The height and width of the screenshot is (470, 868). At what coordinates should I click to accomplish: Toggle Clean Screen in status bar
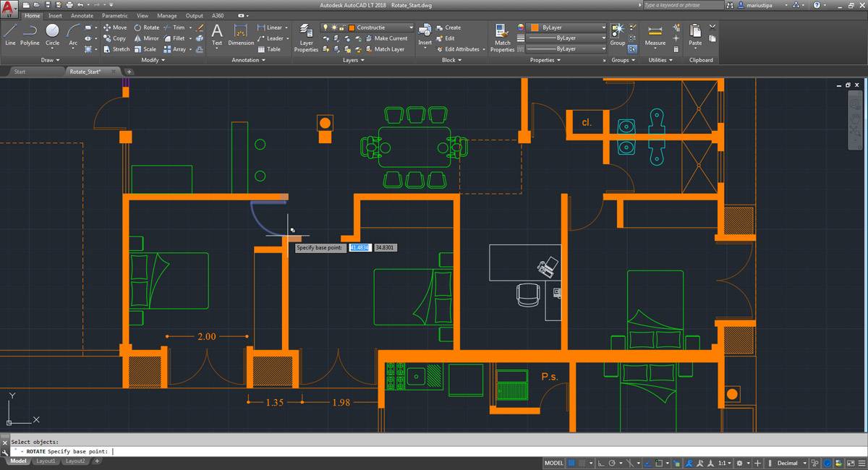pyautogui.click(x=852, y=463)
